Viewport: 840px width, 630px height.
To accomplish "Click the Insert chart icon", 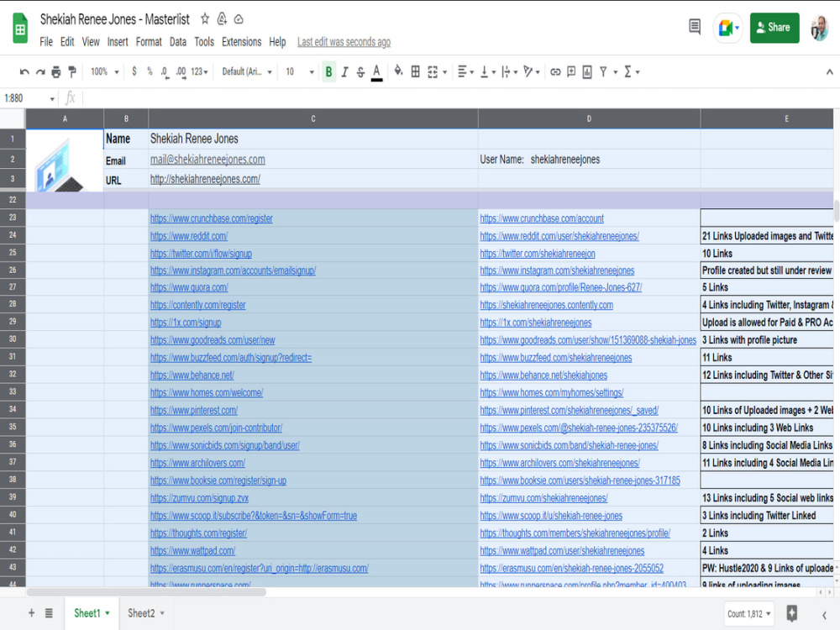I will click(587, 71).
